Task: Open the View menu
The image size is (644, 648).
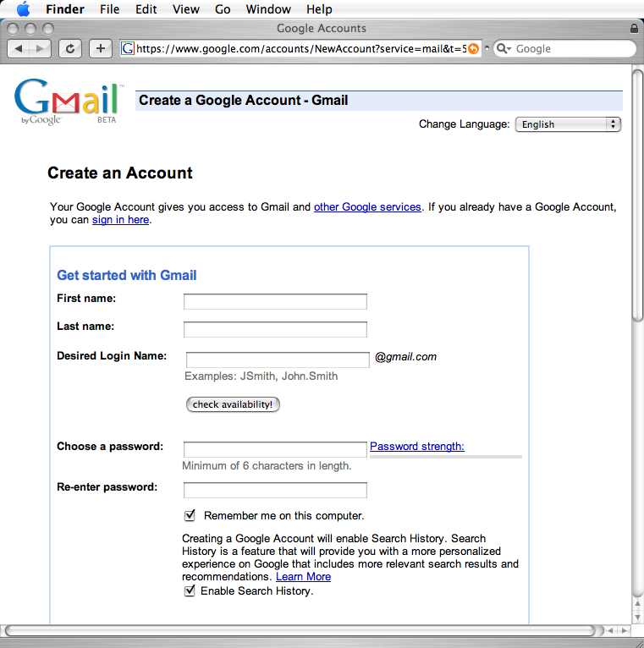Action: tap(186, 9)
